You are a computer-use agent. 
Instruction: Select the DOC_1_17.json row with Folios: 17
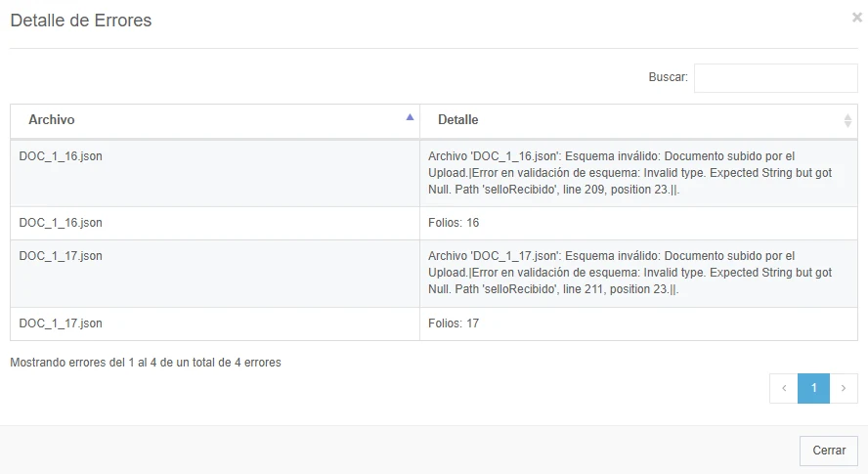coord(434,323)
